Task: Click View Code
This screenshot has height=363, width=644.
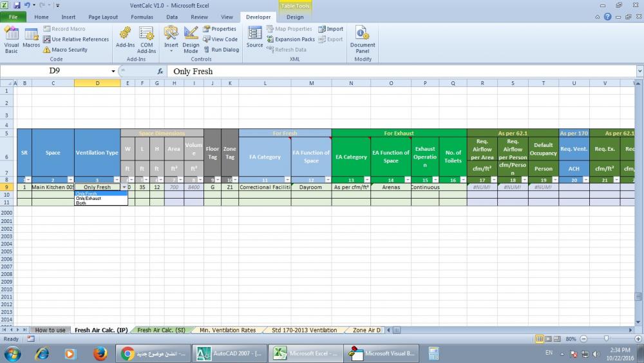Action: (220, 39)
